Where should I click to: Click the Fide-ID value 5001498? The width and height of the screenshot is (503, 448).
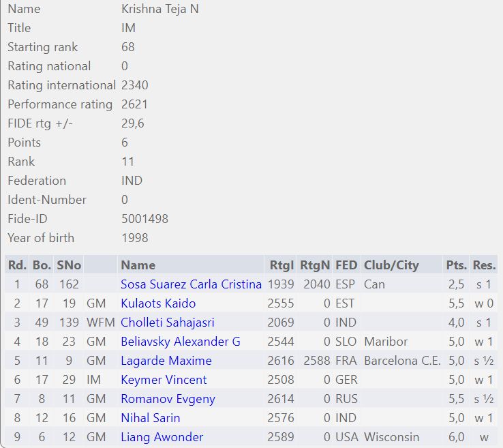pyautogui.click(x=144, y=219)
